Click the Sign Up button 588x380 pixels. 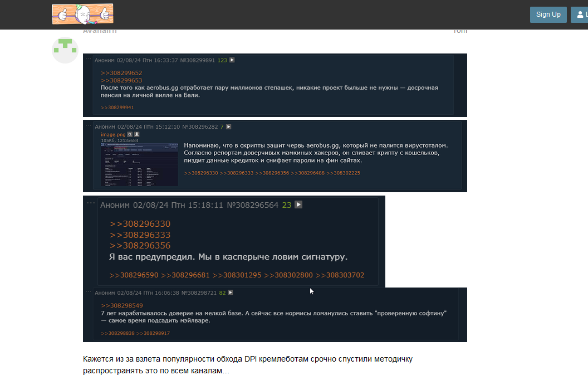pyautogui.click(x=548, y=14)
